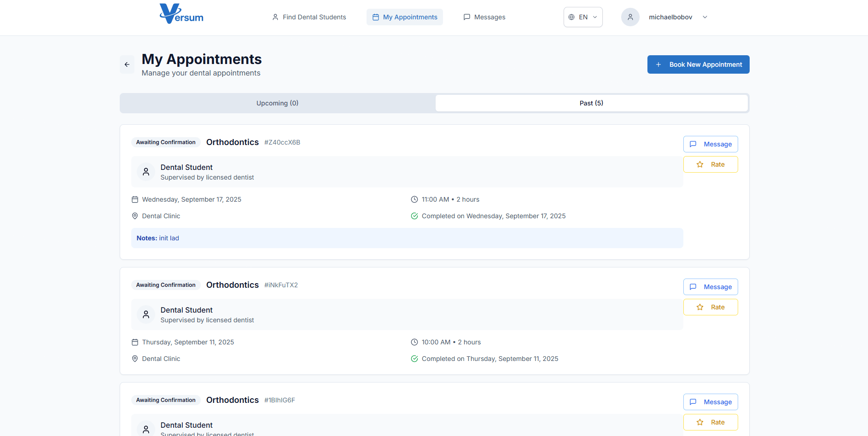Screen dimensions: 868x436
Task: Click the Notes: init lad box
Action: click(x=407, y=238)
